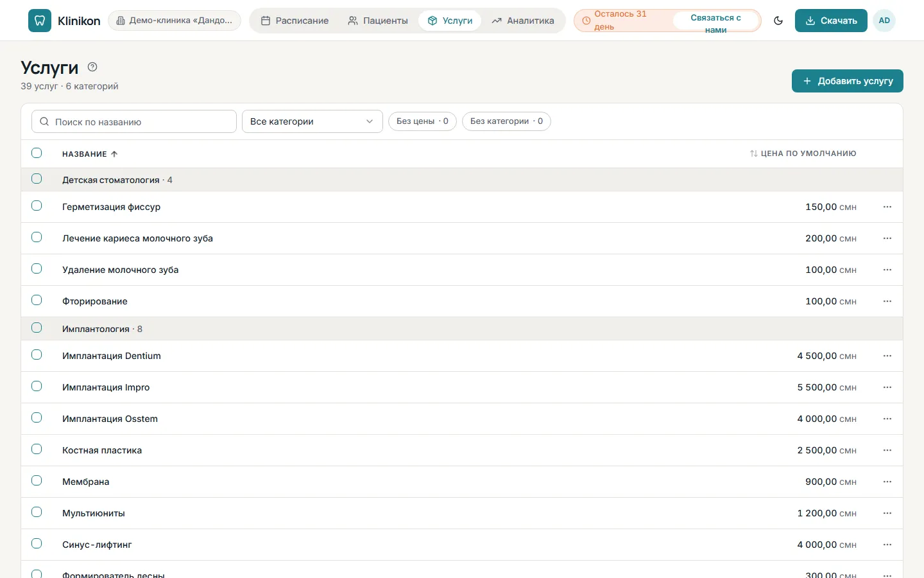Check the box for Имплантация Dentium
This screenshot has height=578, width=924.
(37, 355)
